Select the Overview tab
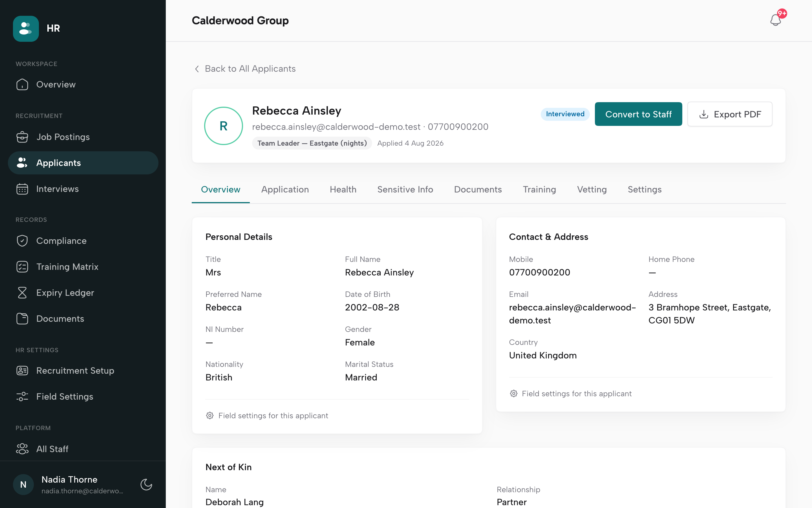812x508 pixels. click(220, 189)
